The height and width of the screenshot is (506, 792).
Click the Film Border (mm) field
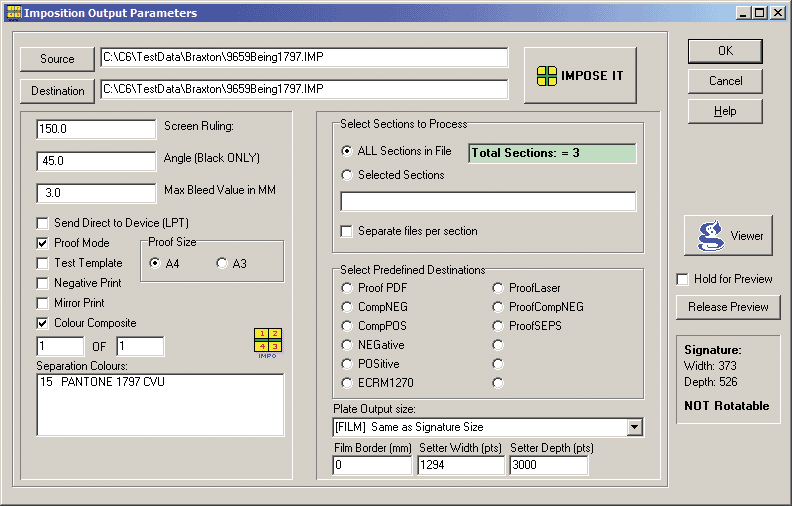(x=371, y=465)
